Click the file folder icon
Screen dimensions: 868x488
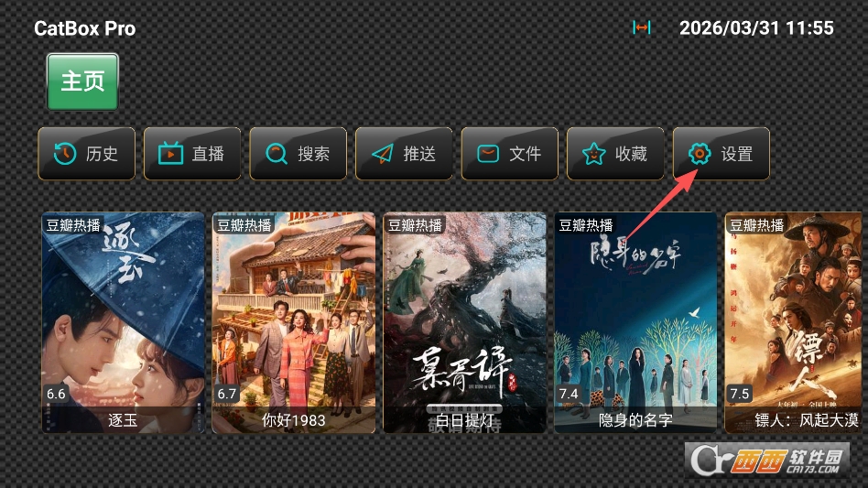click(488, 154)
